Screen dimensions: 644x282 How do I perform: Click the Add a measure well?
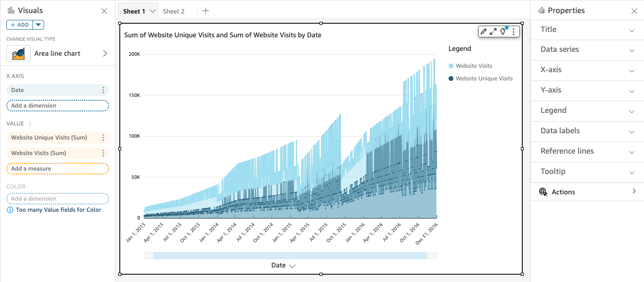click(x=58, y=169)
